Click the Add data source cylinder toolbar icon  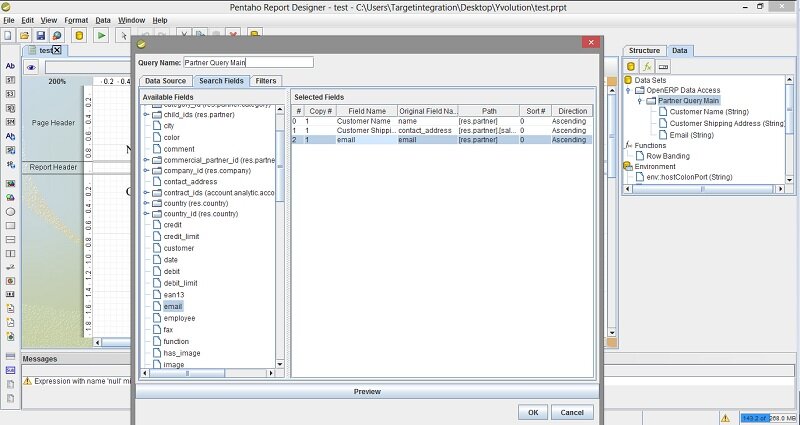79,35
